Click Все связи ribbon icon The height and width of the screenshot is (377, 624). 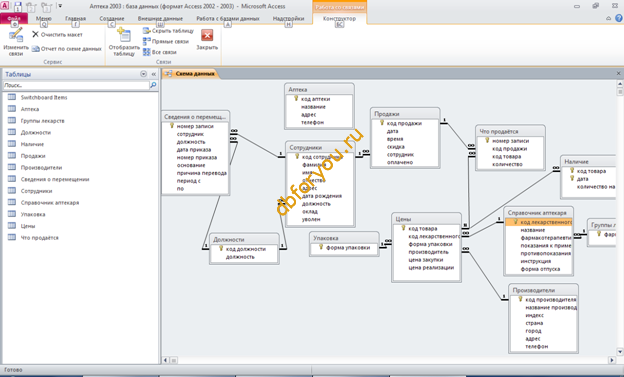pyautogui.click(x=160, y=52)
